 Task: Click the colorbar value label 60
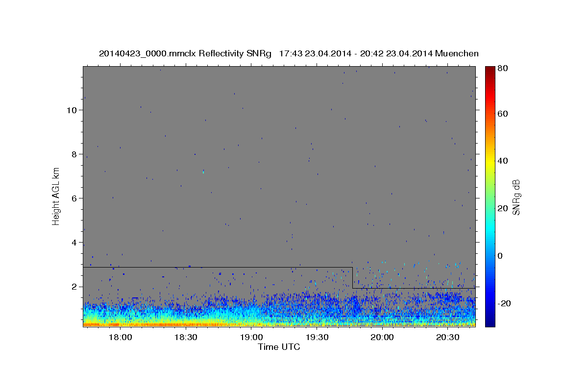503,114
